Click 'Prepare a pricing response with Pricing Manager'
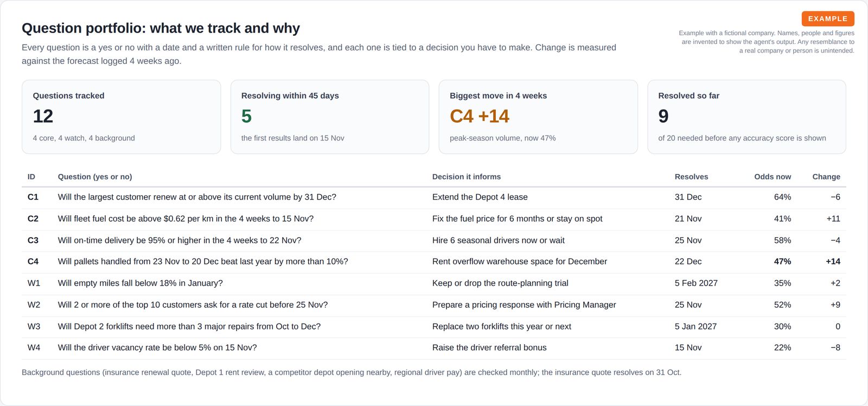Screen dimensions: 868x406 (x=524, y=305)
